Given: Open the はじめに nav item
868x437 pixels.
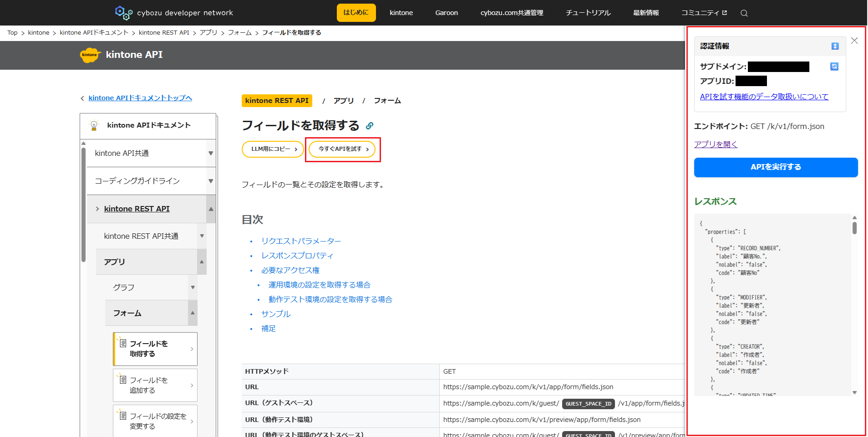Looking at the screenshot, I should coord(356,13).
